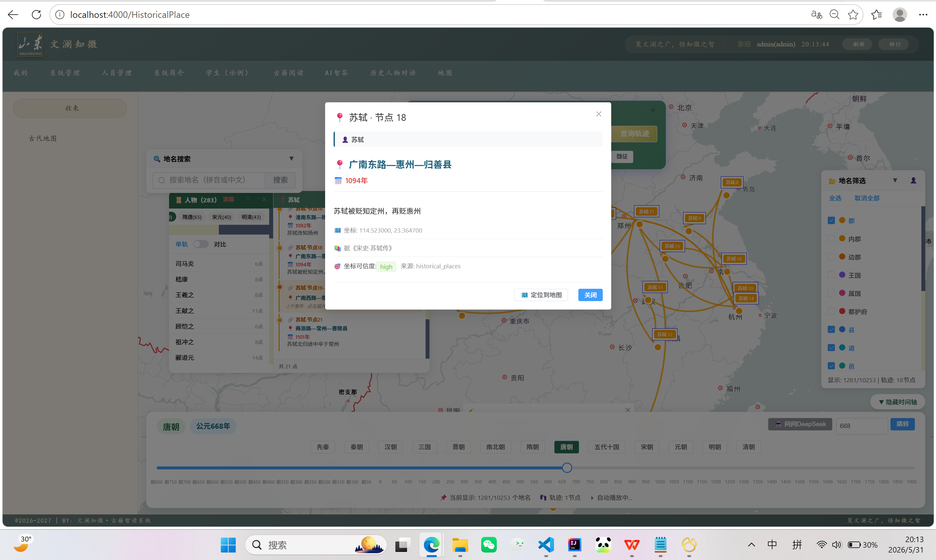Click 定位到地图 button in dialog
This screenshot has height=560, width=936.
(x=541, y=295)
